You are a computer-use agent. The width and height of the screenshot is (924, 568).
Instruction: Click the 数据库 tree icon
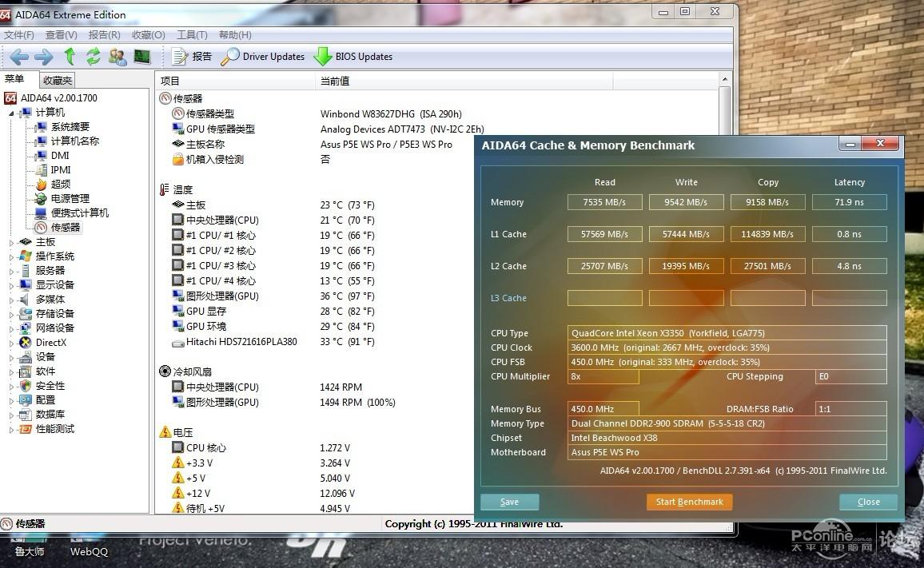26,415
